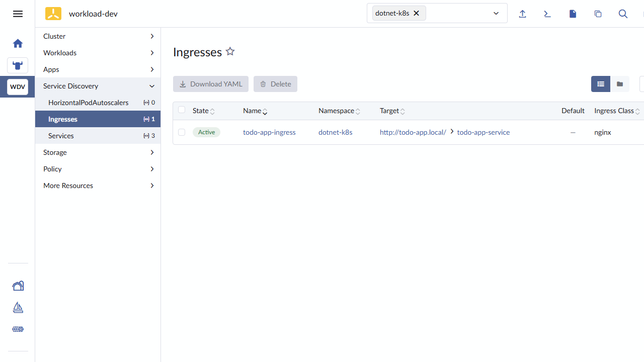Open Cluster Management house icon

[18, 286]
